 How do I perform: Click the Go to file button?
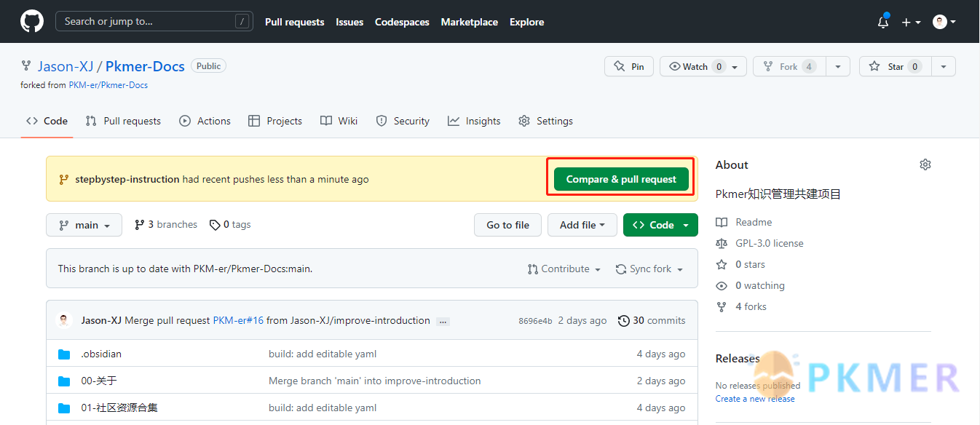pos(507,225)
